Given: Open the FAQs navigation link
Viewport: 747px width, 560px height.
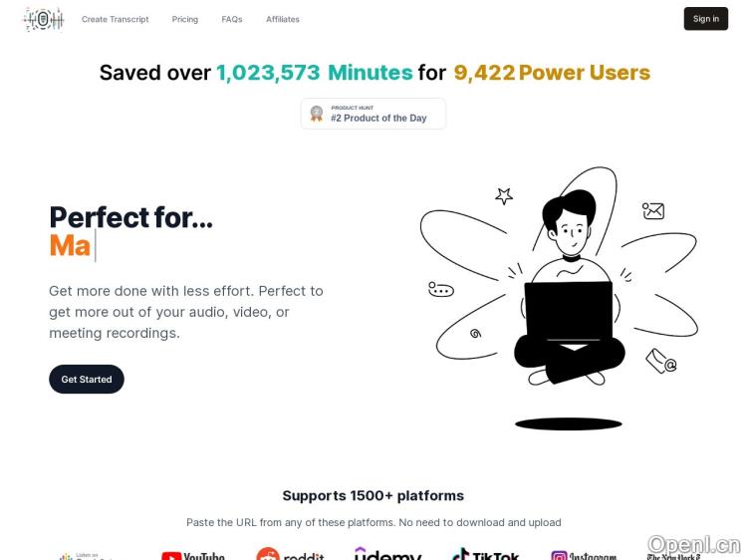Looking at the screenshot, I should [232, 19].
